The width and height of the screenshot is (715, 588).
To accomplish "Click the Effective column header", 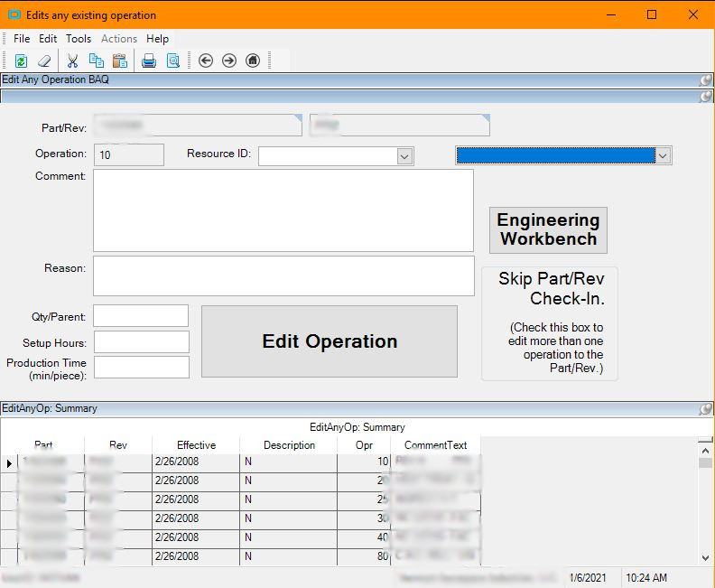I will pos(196,444).
